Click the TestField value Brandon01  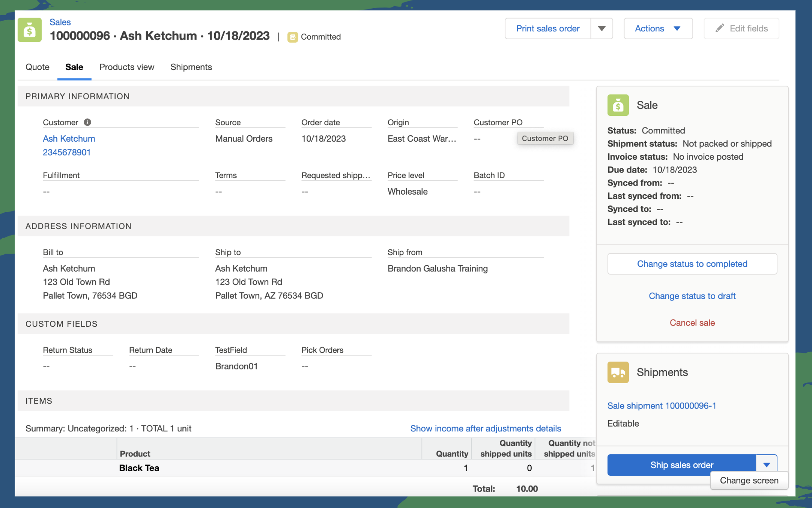pyautogui.click(x=236, y=366)
